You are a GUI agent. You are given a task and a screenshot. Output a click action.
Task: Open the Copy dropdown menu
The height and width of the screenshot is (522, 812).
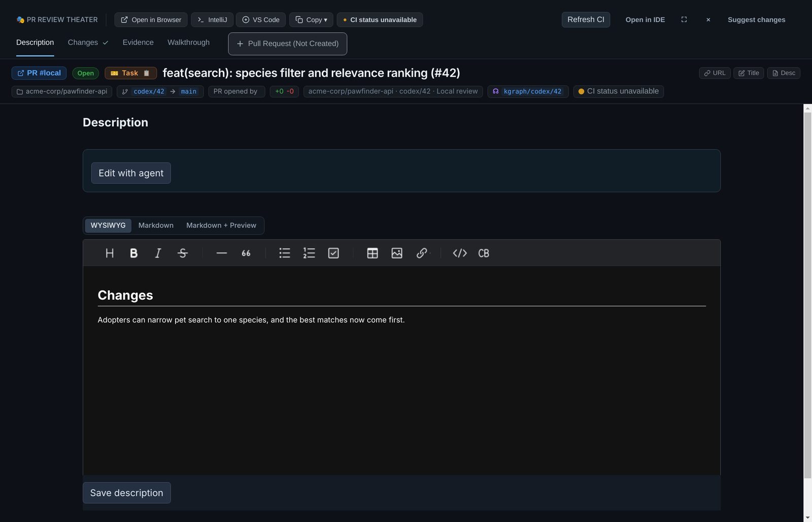(311, 20)
